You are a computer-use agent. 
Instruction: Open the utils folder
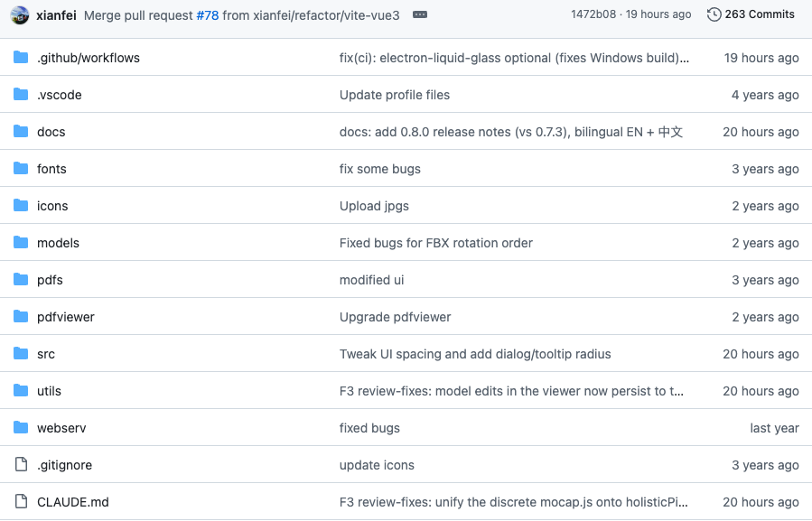49,391
